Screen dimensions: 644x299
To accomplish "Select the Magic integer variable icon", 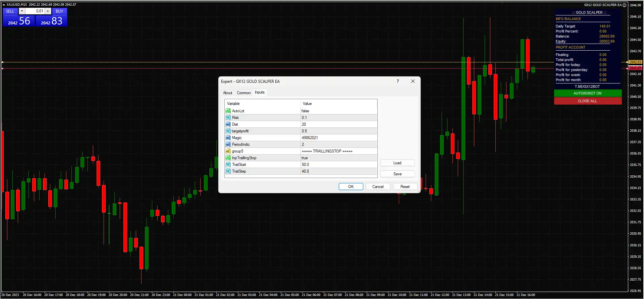I will [x=228, y=138].
